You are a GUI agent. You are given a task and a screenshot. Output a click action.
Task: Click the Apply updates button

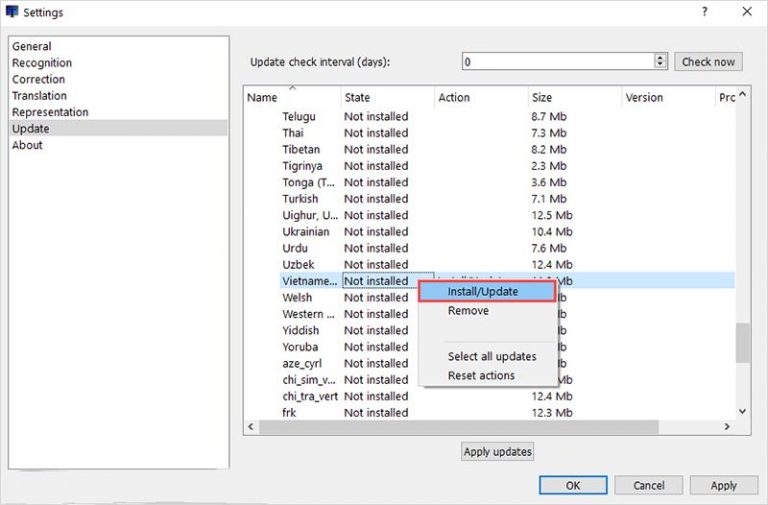coord(498,452)
